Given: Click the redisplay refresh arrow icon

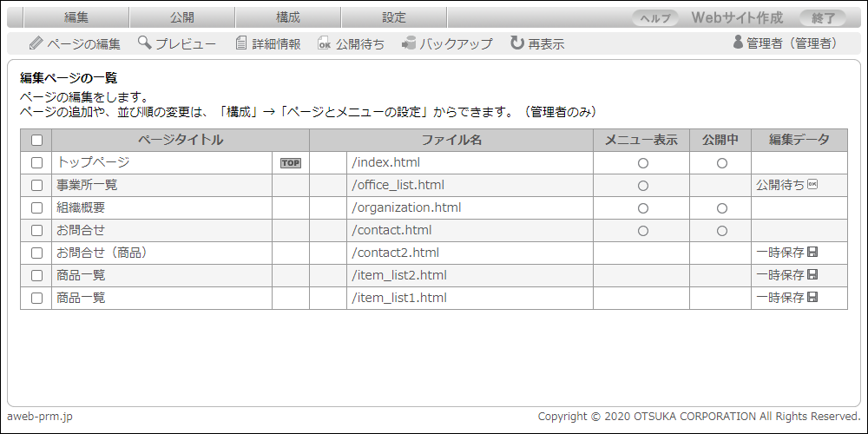Looking at the screenshot, I should (x=517, y=43).
